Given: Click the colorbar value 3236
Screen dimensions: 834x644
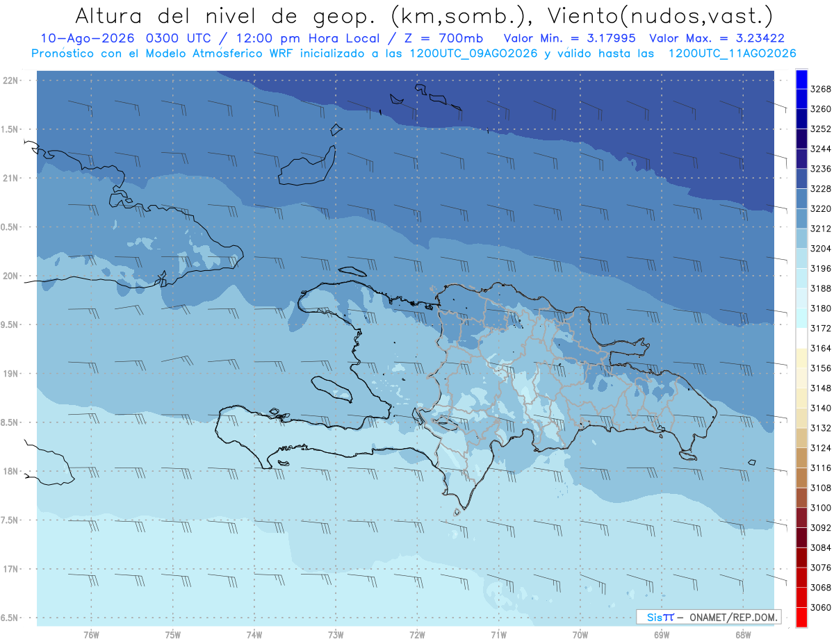Looking at the screenshot, I should click(821, 169).
